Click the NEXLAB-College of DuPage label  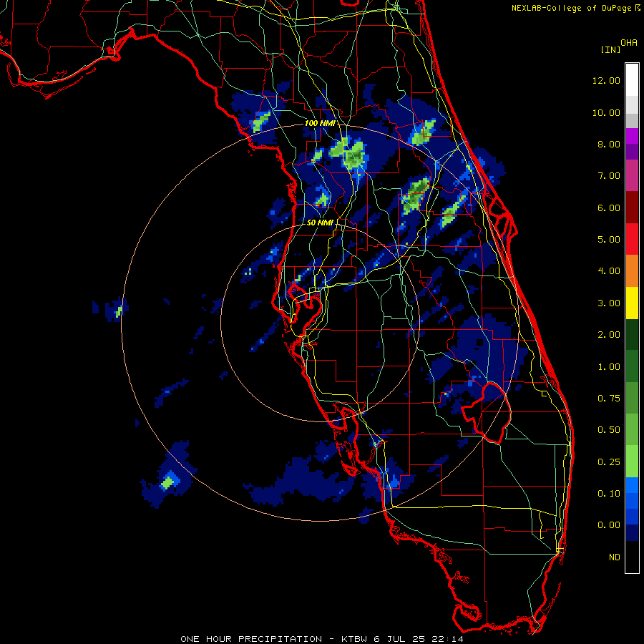[571, 8]
